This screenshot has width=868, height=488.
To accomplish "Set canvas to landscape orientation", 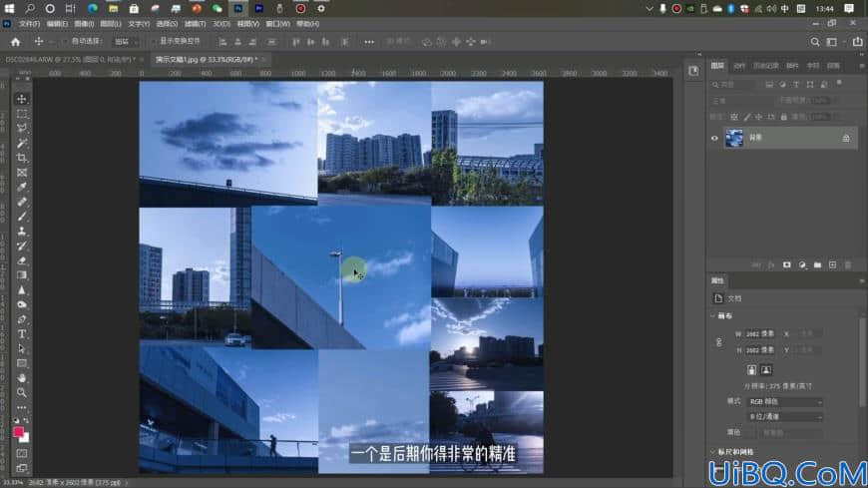I will (766, 370).
